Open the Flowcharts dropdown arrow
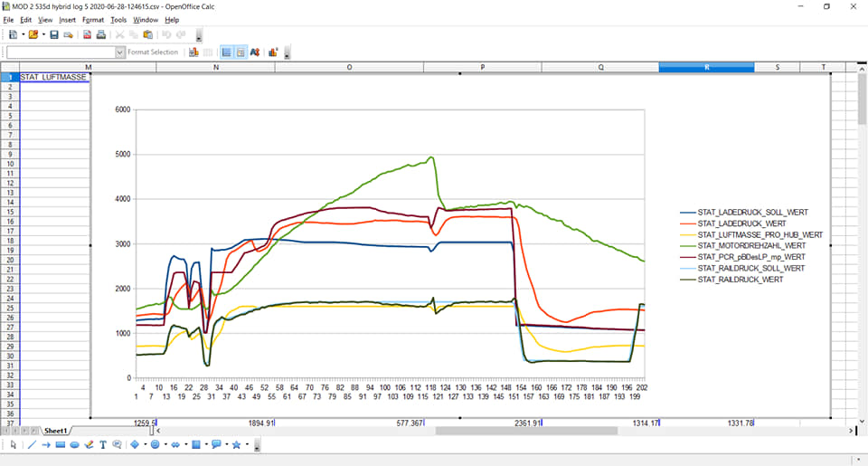Screen dimensions: 868x466 [206, 444]
